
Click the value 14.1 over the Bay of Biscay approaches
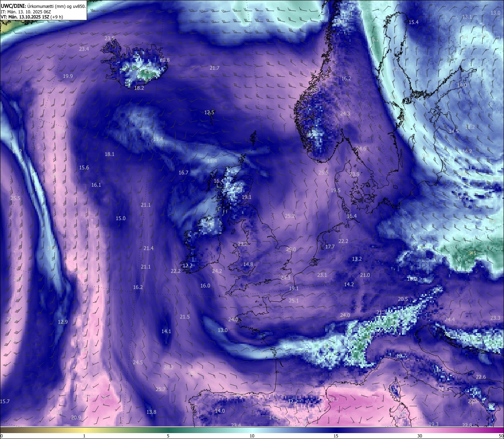pyautogui.click(x=166, y=332)
